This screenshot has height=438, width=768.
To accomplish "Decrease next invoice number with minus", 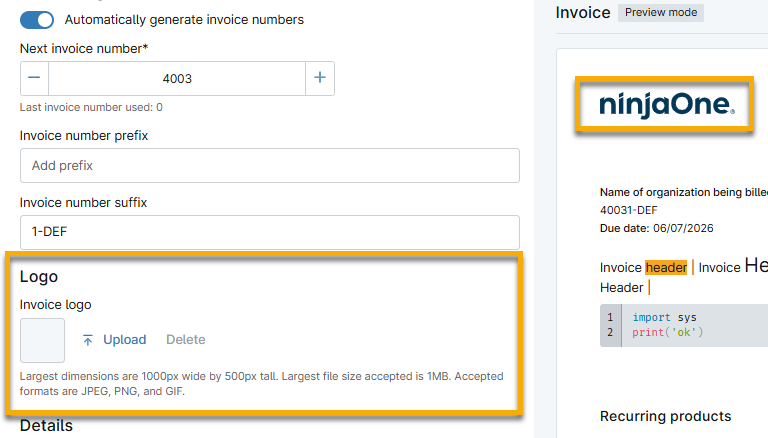I will click(34, 78).
